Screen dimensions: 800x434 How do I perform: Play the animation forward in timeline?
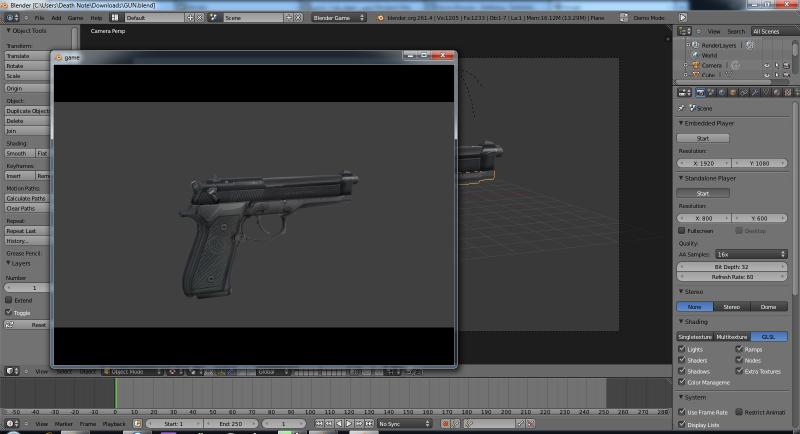pos(349,423)
